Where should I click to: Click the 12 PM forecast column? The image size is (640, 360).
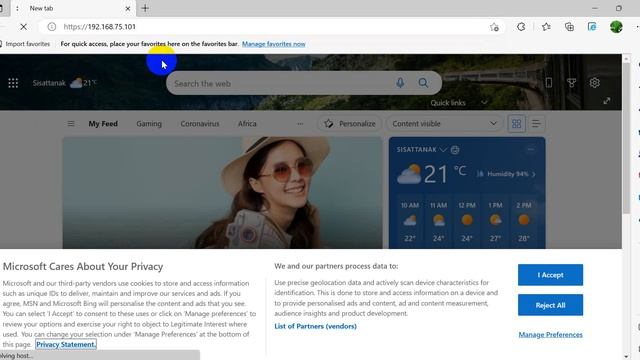pos(467,222)
